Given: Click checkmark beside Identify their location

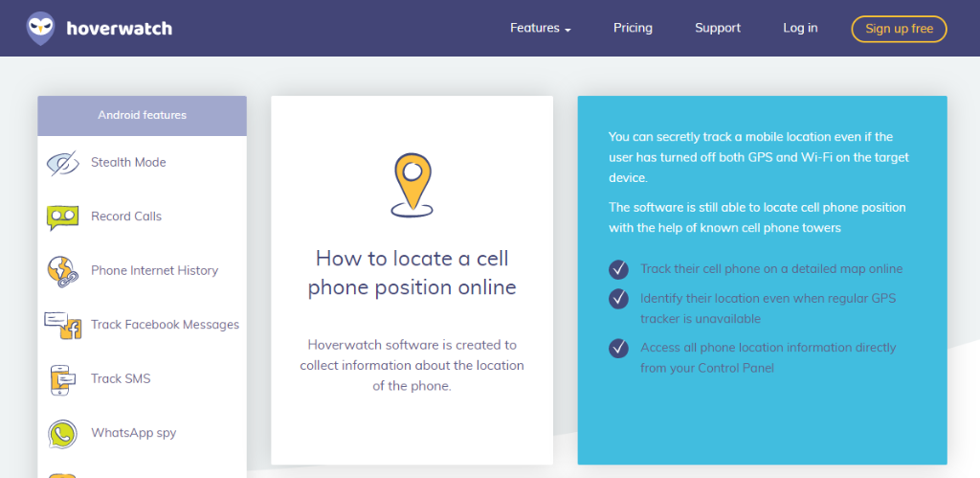Looking at the screenshot, I should pos(618,299).
